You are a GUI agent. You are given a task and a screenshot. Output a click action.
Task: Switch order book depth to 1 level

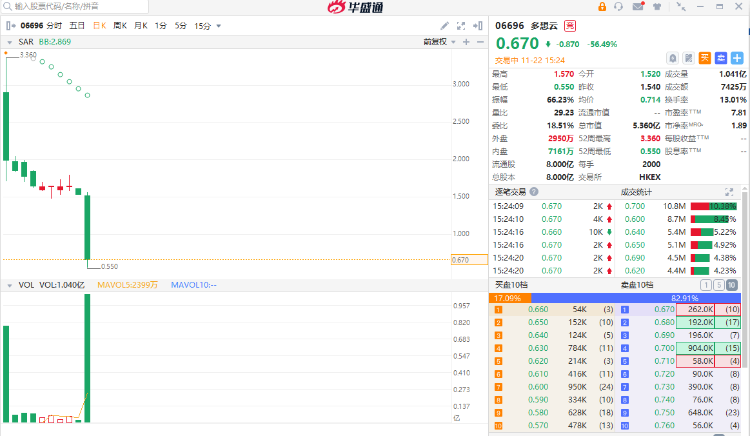[707, 284]
